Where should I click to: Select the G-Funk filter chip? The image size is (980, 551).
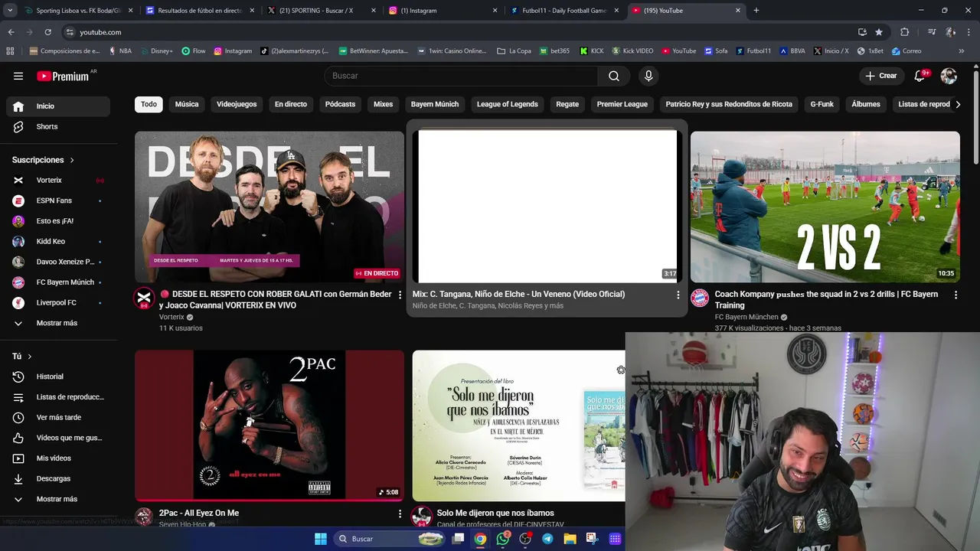coord(822,104)
